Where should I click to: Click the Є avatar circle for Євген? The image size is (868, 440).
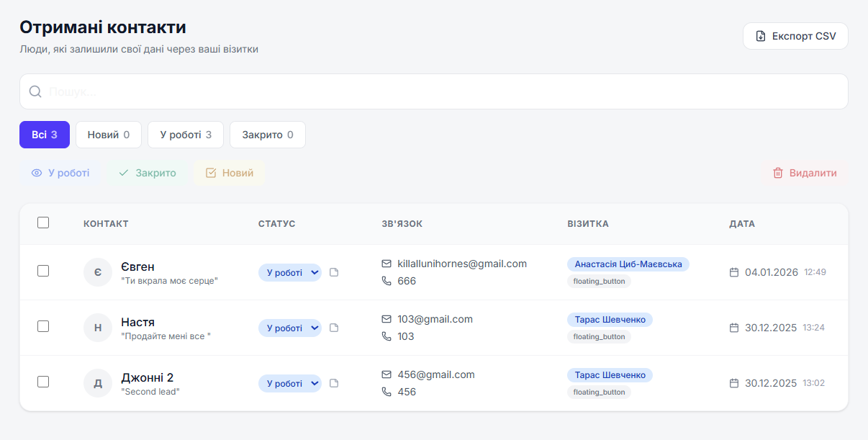98,272
